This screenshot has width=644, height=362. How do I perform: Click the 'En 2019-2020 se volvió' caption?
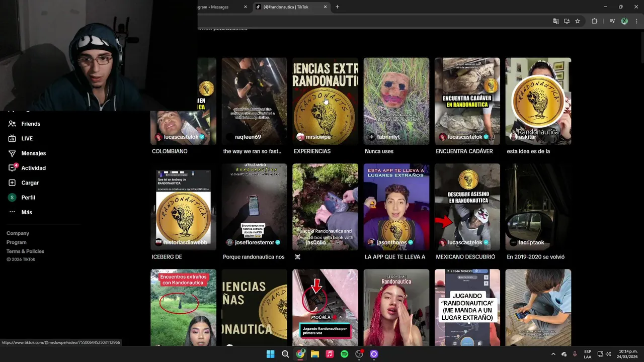click(535, 257)
